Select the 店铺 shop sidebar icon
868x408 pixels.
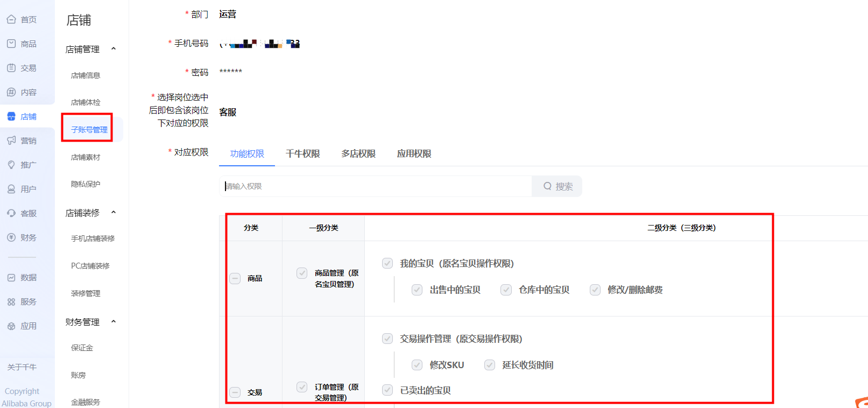11,116
